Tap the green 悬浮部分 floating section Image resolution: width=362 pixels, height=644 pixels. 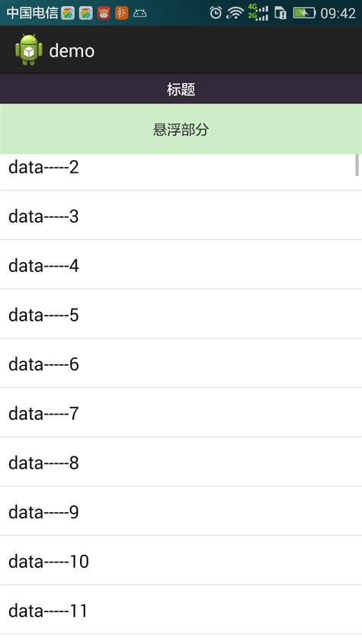click(x=181, y=129)
